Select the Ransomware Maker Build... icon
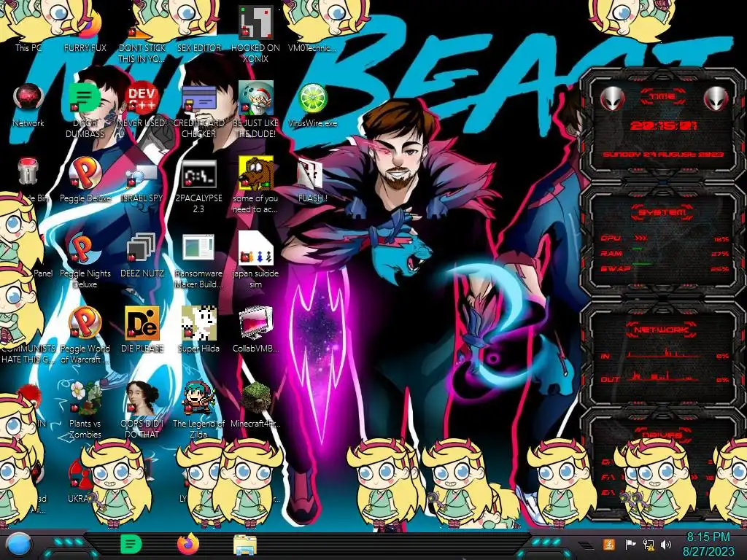Image resolution: width=747 pixels, height=560 pixels. pos(198,261)
